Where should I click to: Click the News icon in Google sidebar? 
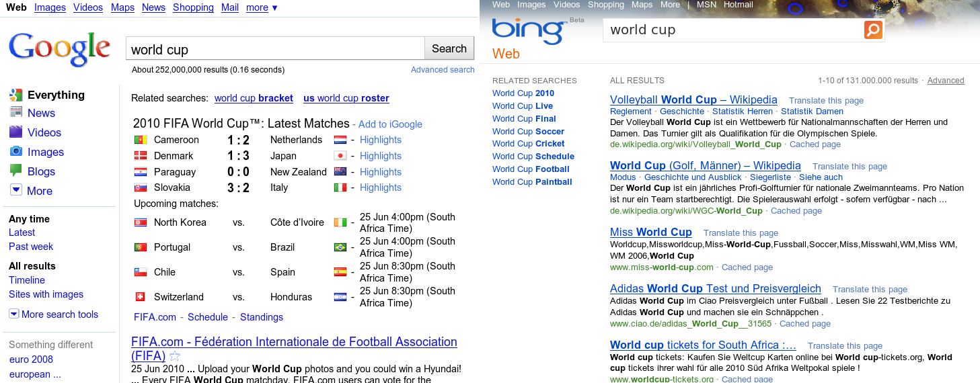tap(15, 113)
